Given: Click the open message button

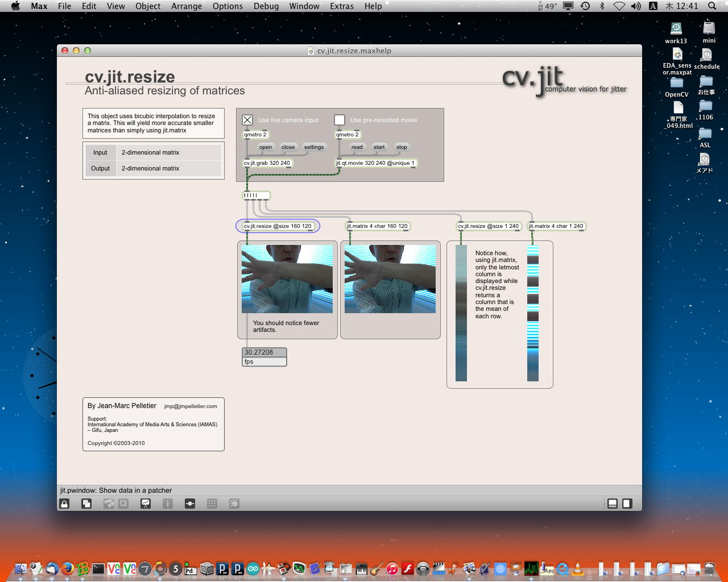Looking at the screenshot, I should point(266,147).
